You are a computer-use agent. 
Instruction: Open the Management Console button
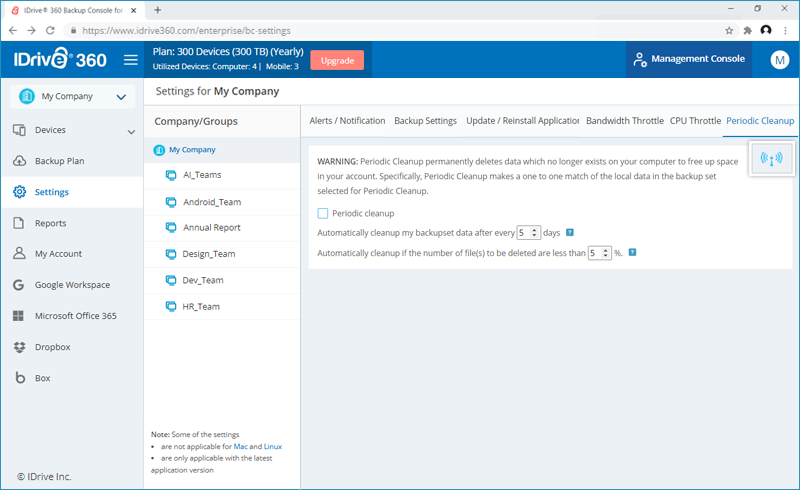[x=689, y=60]
